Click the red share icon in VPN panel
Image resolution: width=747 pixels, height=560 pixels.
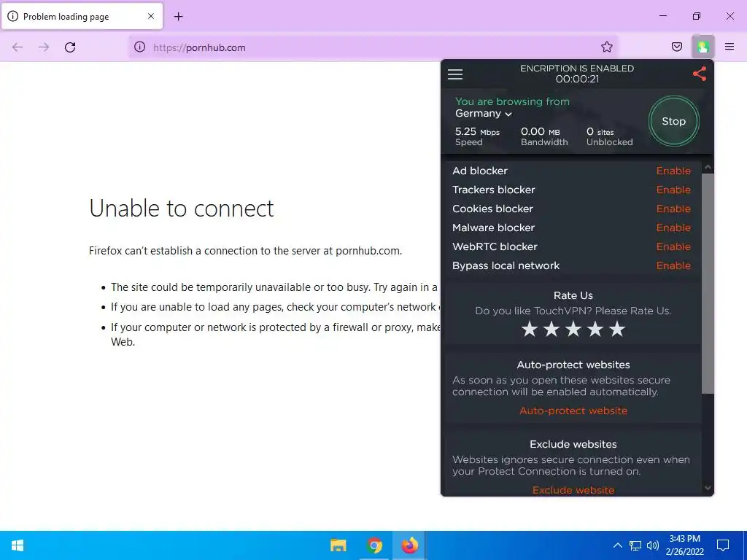tap(700, 74)
